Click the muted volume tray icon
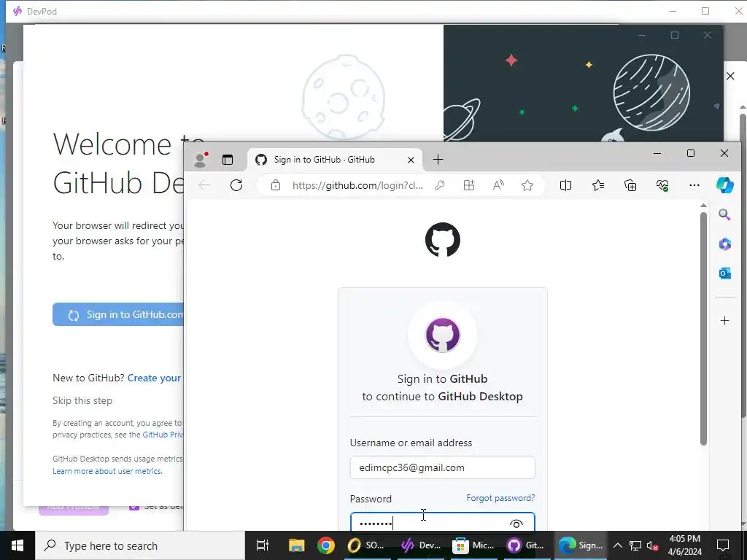This screenshot has width=747, height=560. (x=653, y=545)
